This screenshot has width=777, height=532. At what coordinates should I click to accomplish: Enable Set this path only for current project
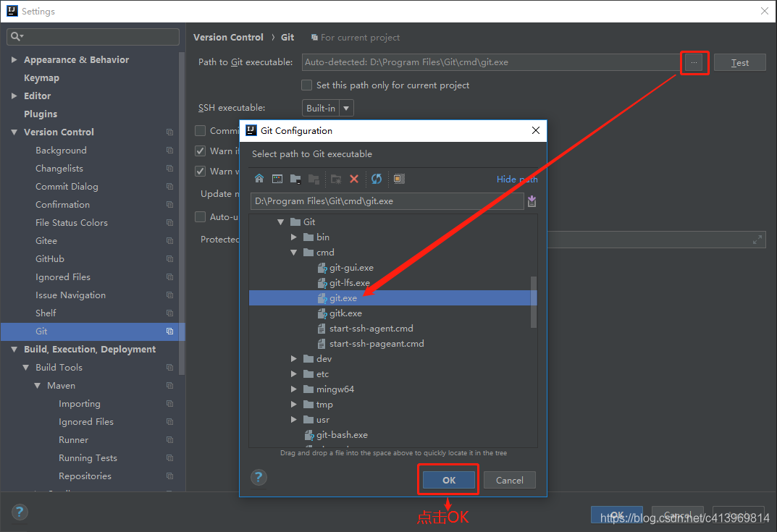(x=307, y=85)
